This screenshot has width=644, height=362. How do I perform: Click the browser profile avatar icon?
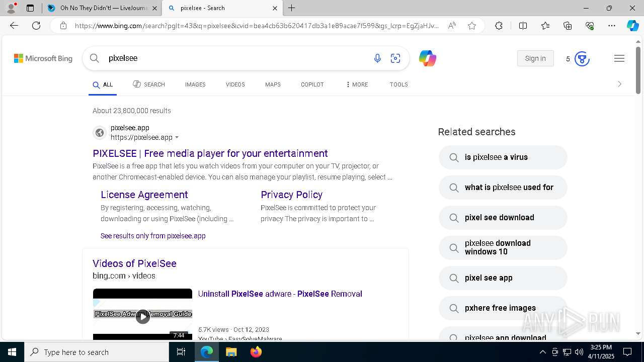(11, 8)
